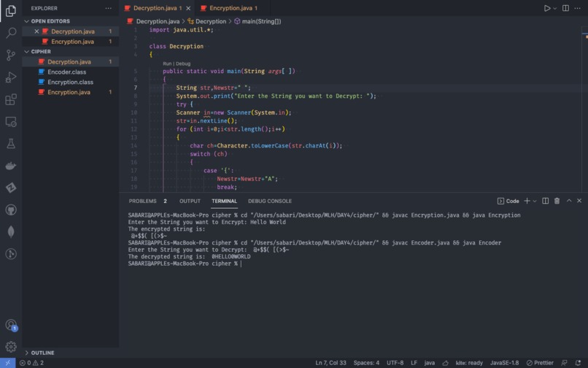Open the Search view icon
Viewport: 588px width, 368px height.
click(x=11, y=33)
